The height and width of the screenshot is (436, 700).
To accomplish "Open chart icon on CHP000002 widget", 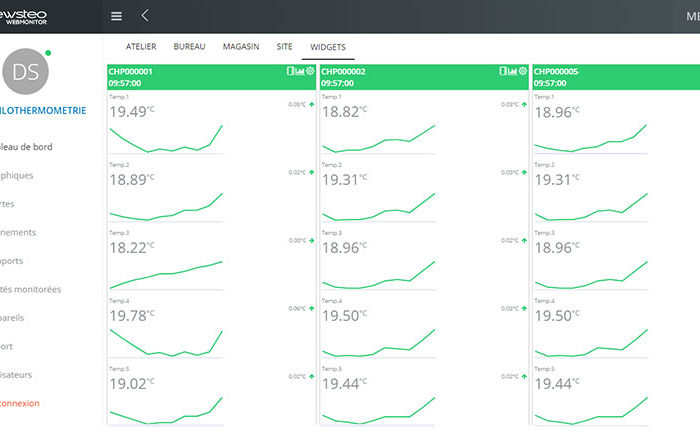I will coord(512,71).
